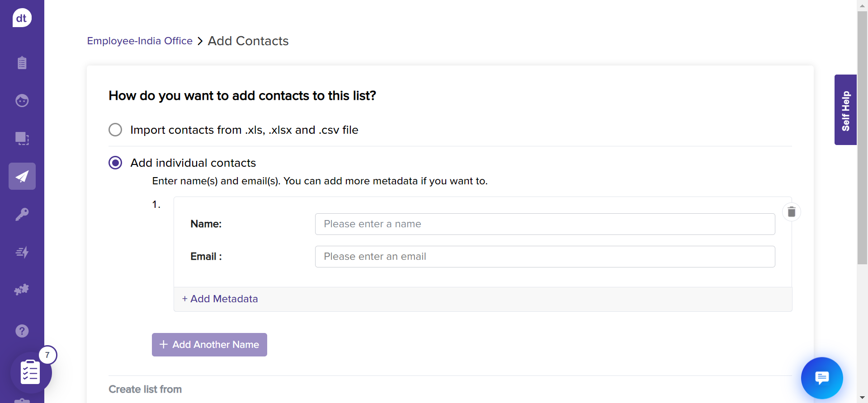
Task: Select Import contacts from file radio button
Action: pos(115,130)
